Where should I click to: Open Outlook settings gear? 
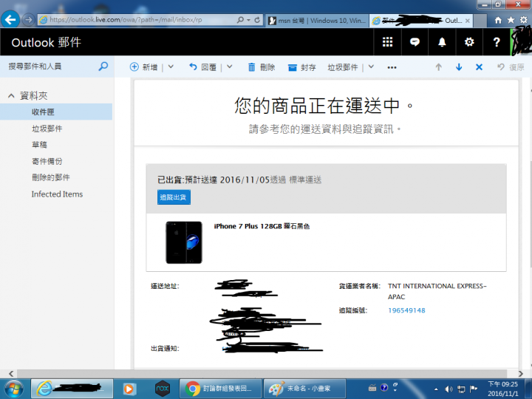click(469, 42)
